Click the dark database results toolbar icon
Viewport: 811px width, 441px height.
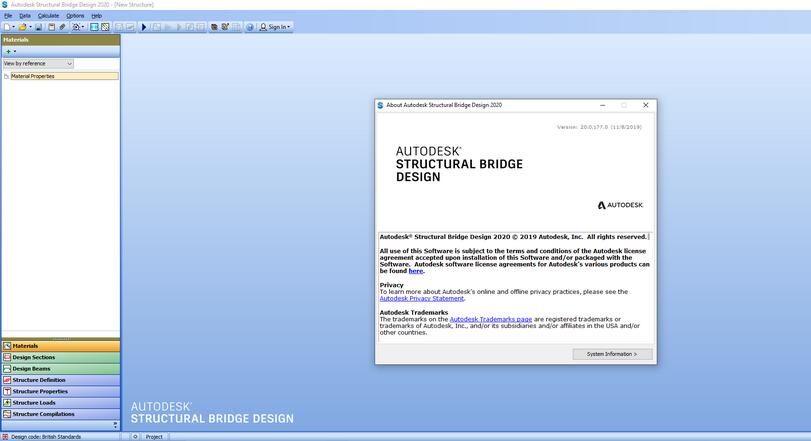coord(214,27)
